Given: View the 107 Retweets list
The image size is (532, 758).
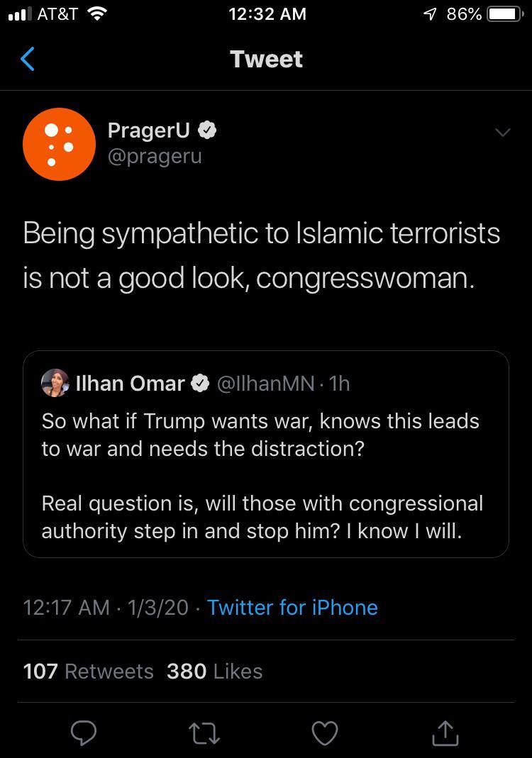Looking at the screenshot, I should [x=88, y=671].
